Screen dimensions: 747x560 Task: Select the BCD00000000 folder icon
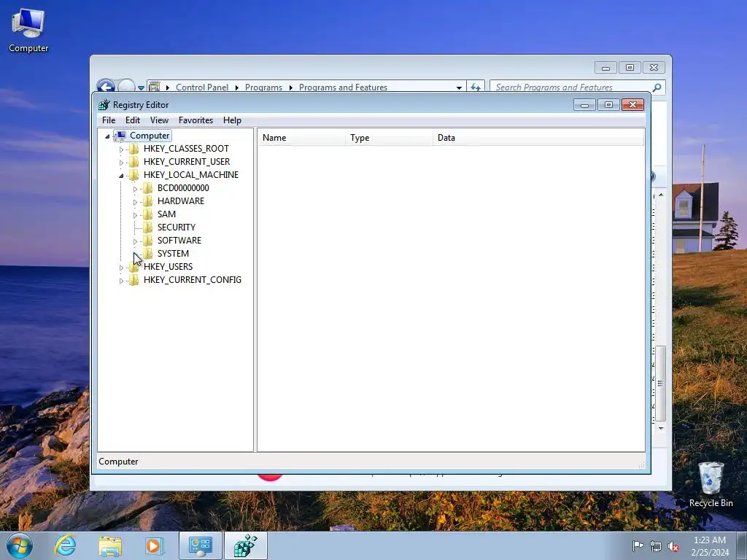pos(147,187)
